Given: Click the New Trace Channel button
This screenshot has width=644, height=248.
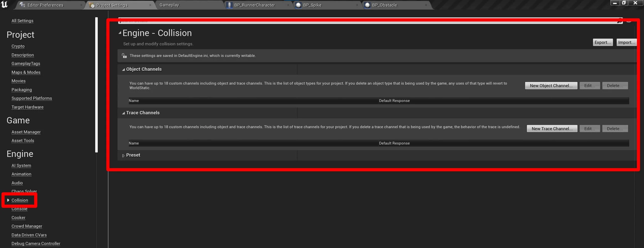Looking at the screenshot, I should click(552, 129).
